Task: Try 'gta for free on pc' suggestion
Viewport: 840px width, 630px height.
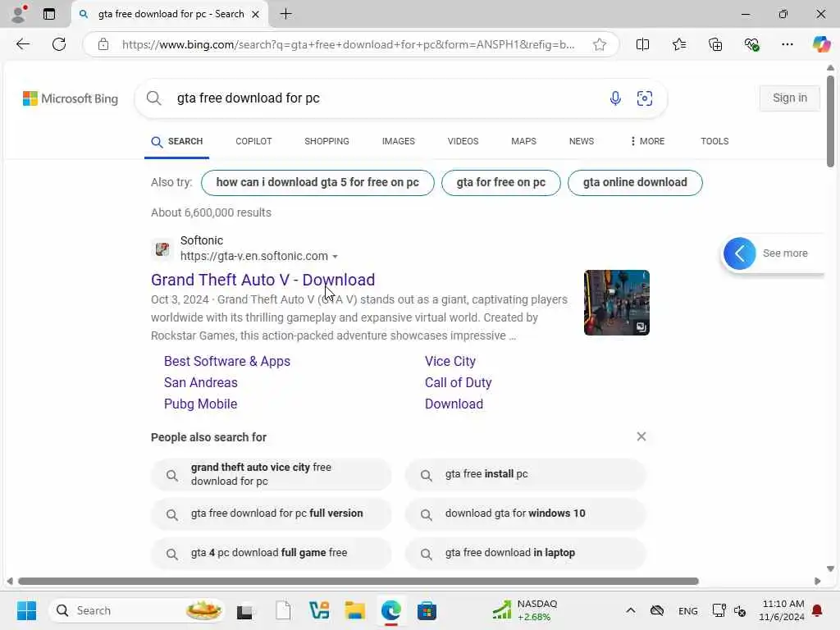Action: 501,183
